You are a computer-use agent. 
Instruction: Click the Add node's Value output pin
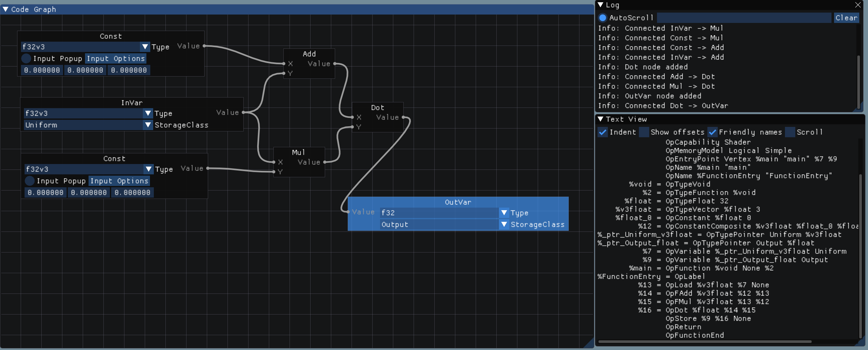tap(334, 64)
